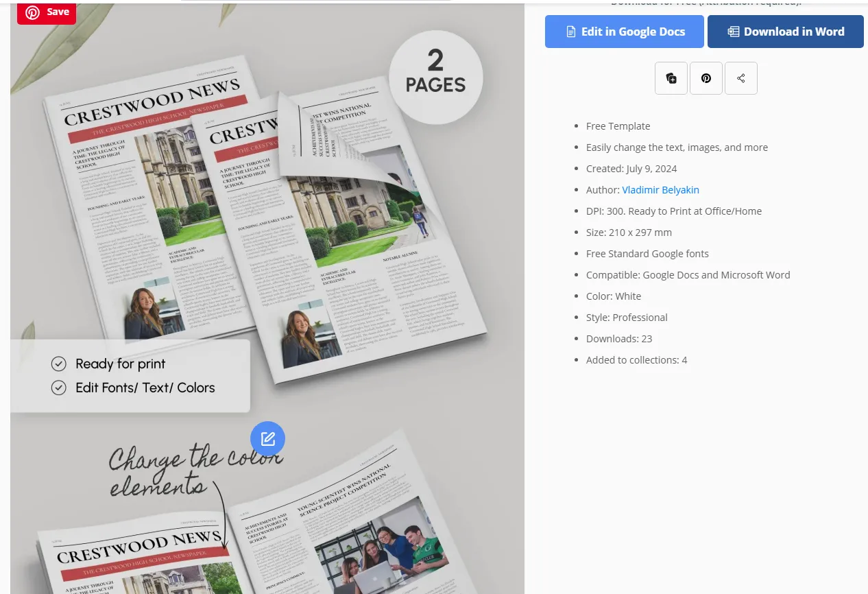Click Download in Word button
The width and height of the screenshot is (868, 594).
point(786,32)
